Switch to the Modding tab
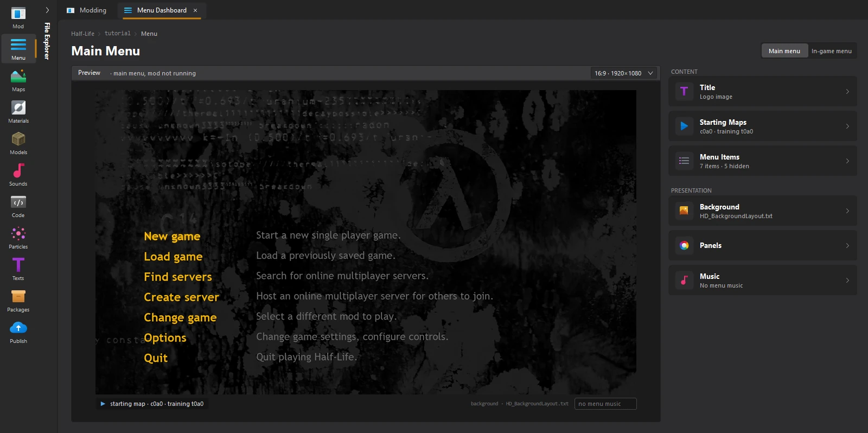868x433 pixels. pos(87,10)
